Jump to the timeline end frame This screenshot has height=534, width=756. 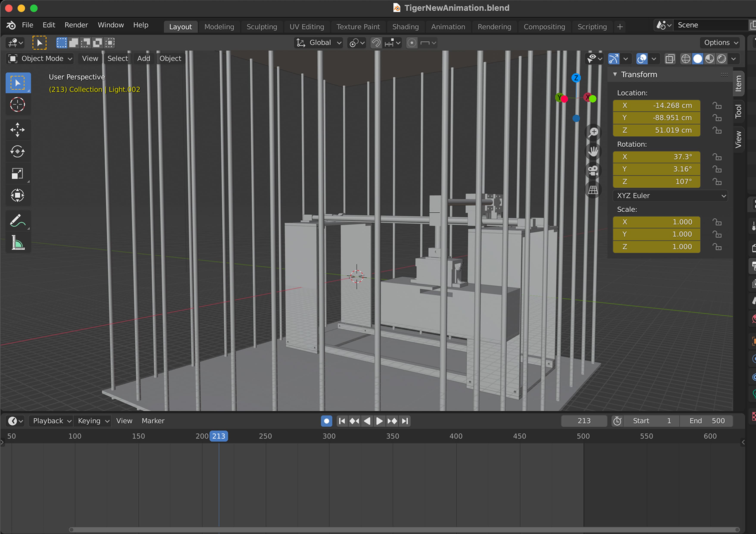tap(405, 421)
